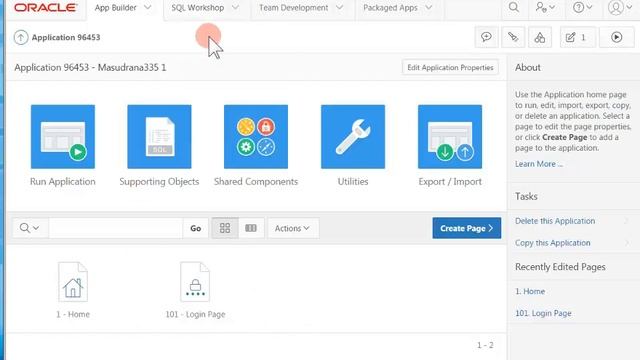
Task: Open the search column selector dropdown
Action: click(30, 228)
